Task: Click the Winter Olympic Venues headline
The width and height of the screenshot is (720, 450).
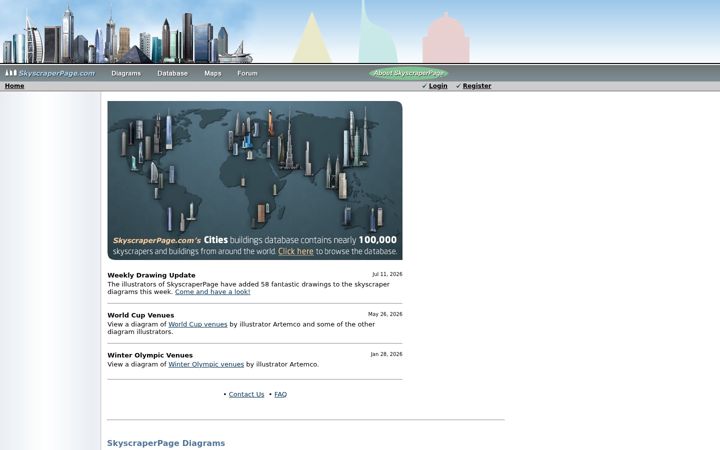Action: [150, 355]
